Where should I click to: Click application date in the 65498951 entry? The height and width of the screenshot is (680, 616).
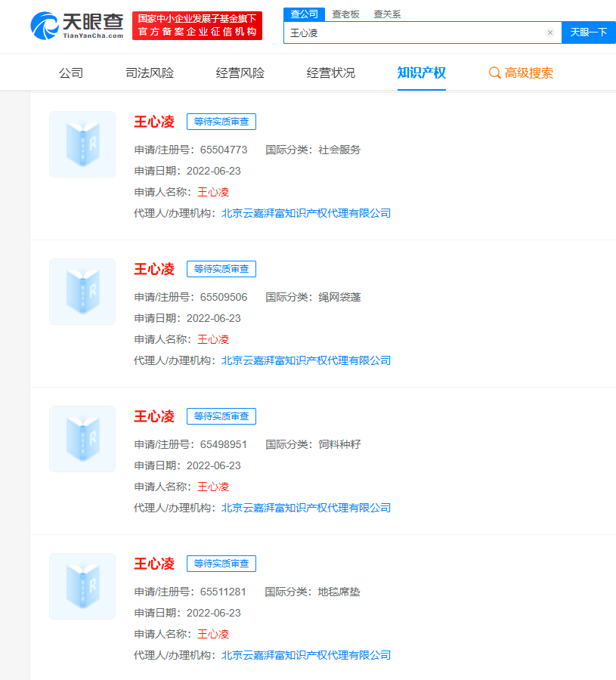tap(213, 465)
